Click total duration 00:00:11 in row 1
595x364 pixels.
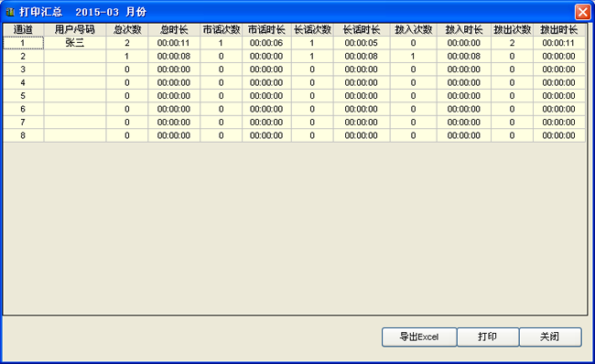tap(174, 43)
